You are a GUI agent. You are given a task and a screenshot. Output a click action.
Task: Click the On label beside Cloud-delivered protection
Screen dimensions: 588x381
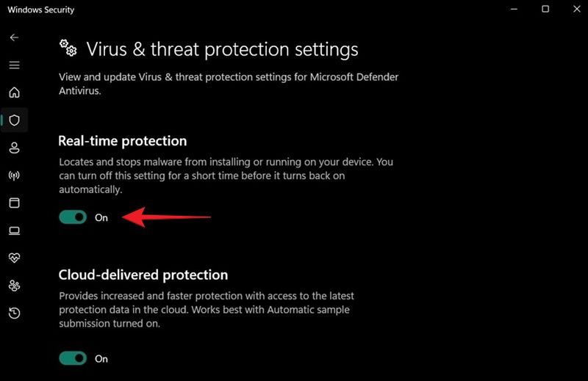(101, 359)
